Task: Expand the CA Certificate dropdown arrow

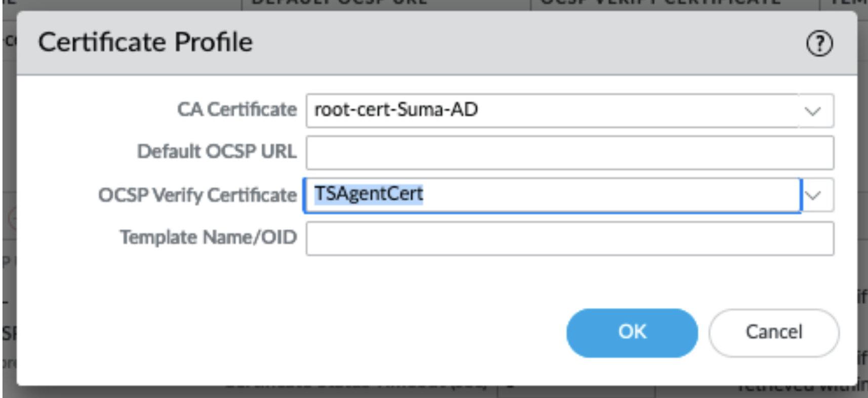Action: tap(813, 111)
